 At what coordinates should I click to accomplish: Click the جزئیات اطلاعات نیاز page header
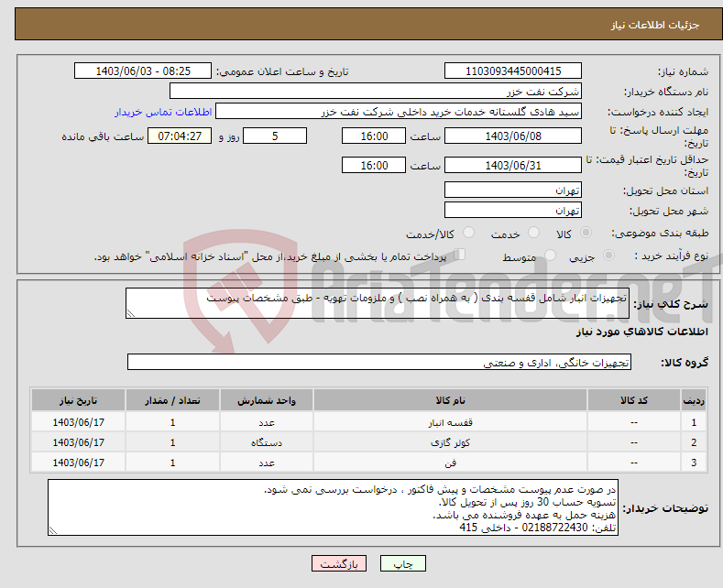pyautogui.click(x=655, y=25)
